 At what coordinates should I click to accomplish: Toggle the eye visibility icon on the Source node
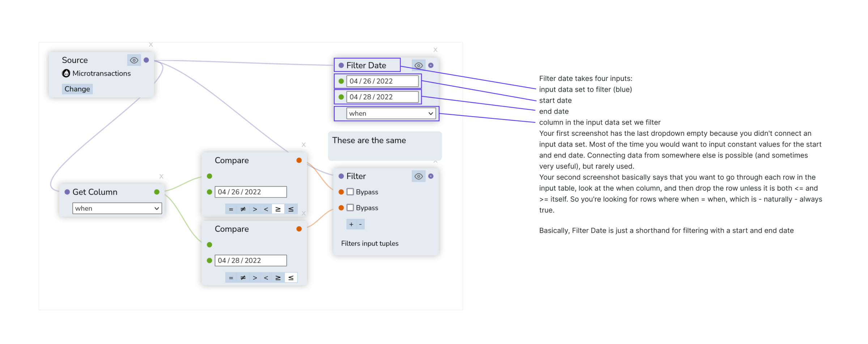[134, 60]
